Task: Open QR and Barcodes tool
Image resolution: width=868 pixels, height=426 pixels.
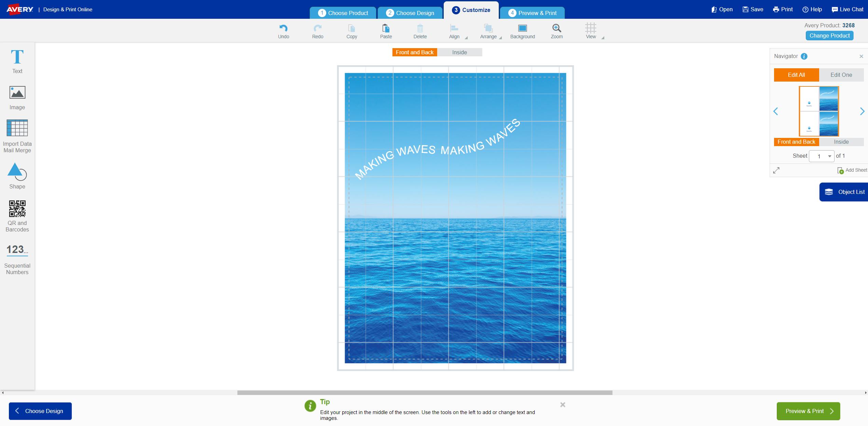Action: coord(17,216)
